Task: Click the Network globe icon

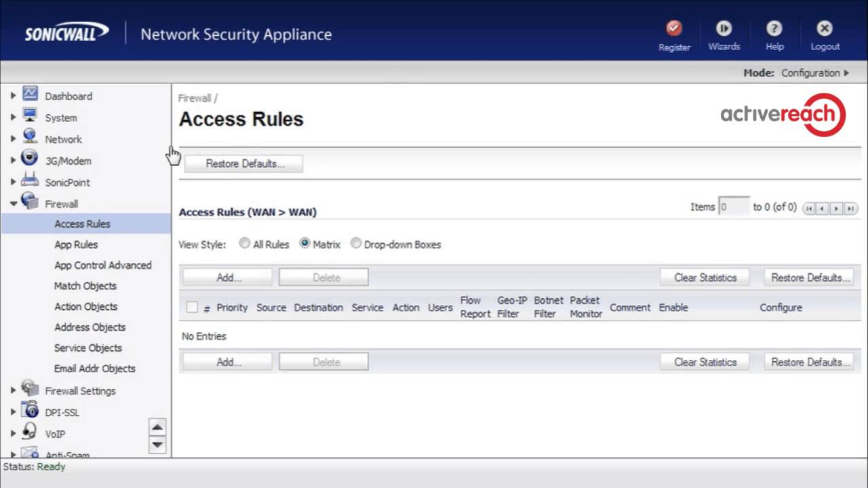Action: tap(30, 137)
